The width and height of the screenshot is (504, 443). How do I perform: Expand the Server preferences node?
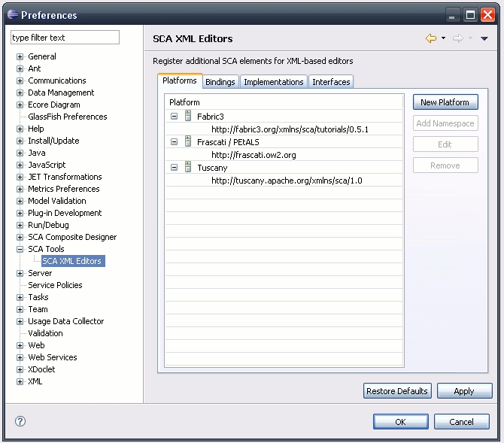coord(20,274)
